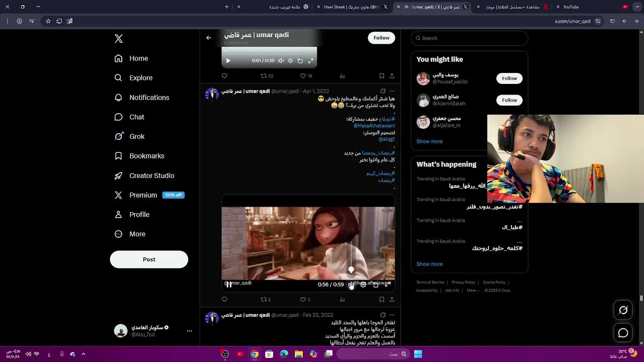The image size is (644, 362).
Task: Open Creator Studio in the sidebar
Action: (x=144, y=175)
